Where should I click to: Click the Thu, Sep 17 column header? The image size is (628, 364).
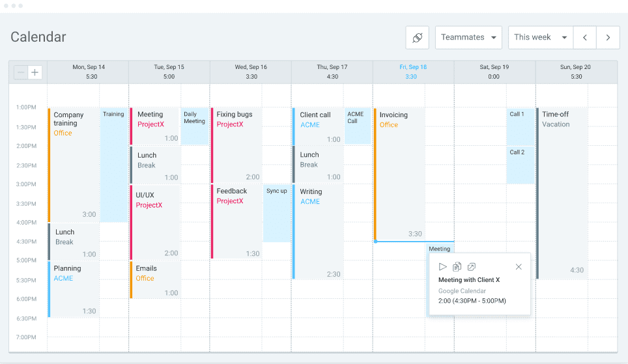[x=332, y=72]
